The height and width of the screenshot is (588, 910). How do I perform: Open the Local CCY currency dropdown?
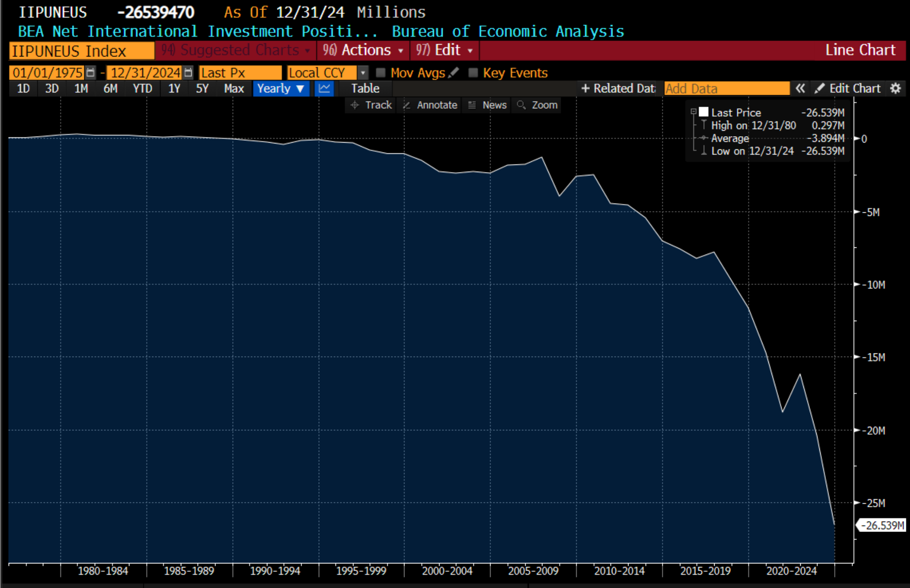(x=363, y=73)
